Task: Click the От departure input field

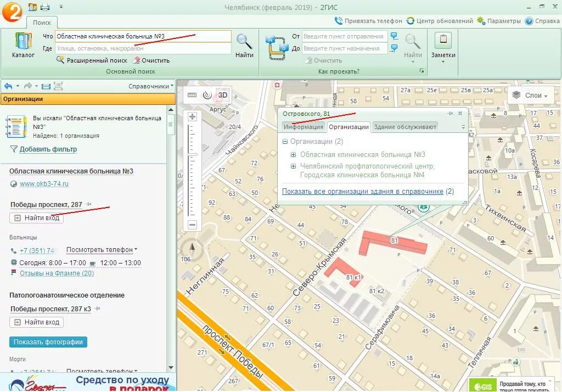Action: point(345,36)
